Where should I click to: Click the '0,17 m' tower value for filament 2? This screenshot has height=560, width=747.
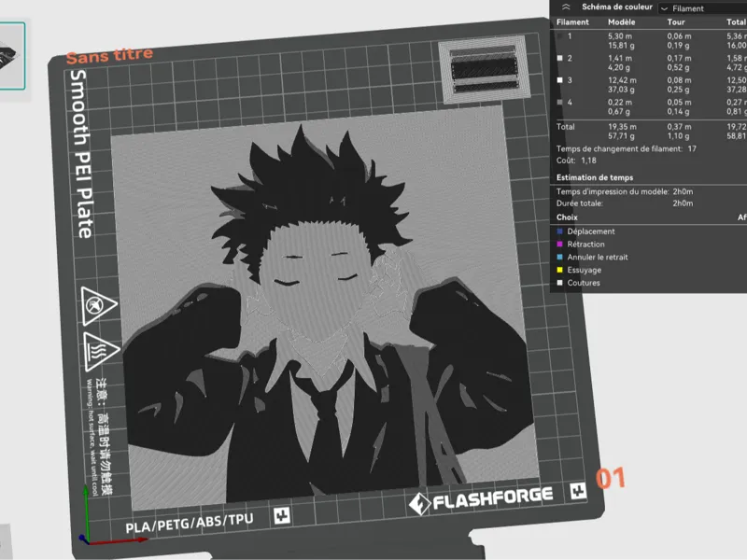(x=679, y=58)
